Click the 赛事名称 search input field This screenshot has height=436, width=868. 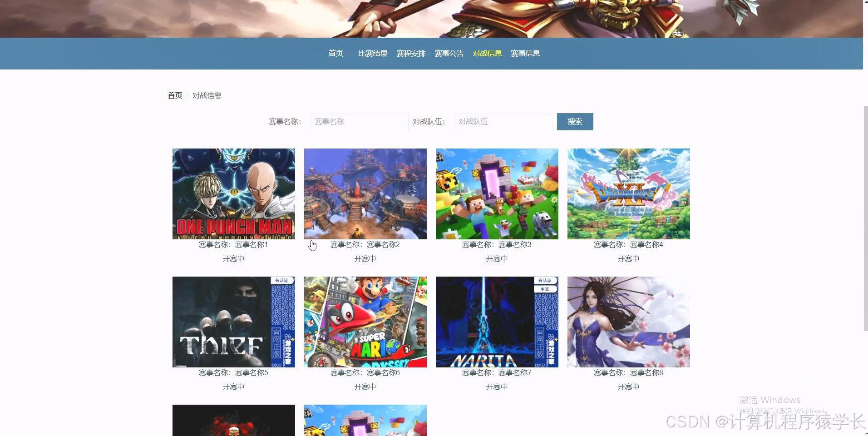pos(359,121)
